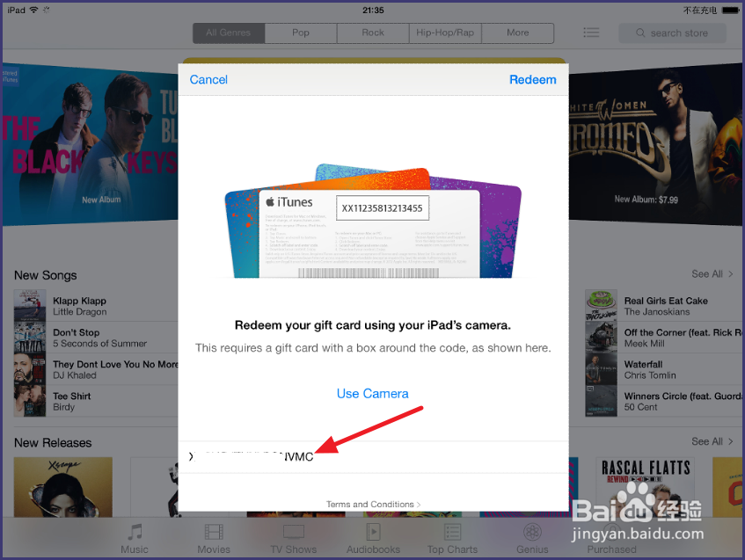This screenshot has height=560, width=745.
Task: Open the Rascal Flatts Rewind album cover
Action: (645, 487)
